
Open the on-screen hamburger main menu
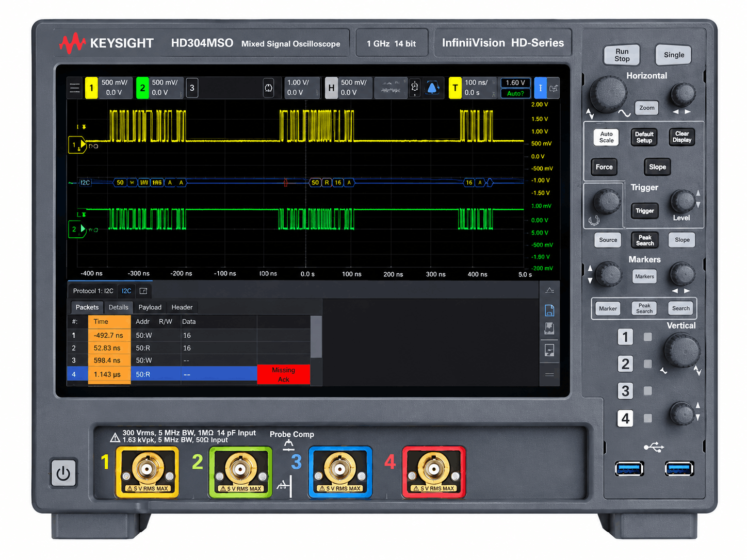[x=75, y=88]
